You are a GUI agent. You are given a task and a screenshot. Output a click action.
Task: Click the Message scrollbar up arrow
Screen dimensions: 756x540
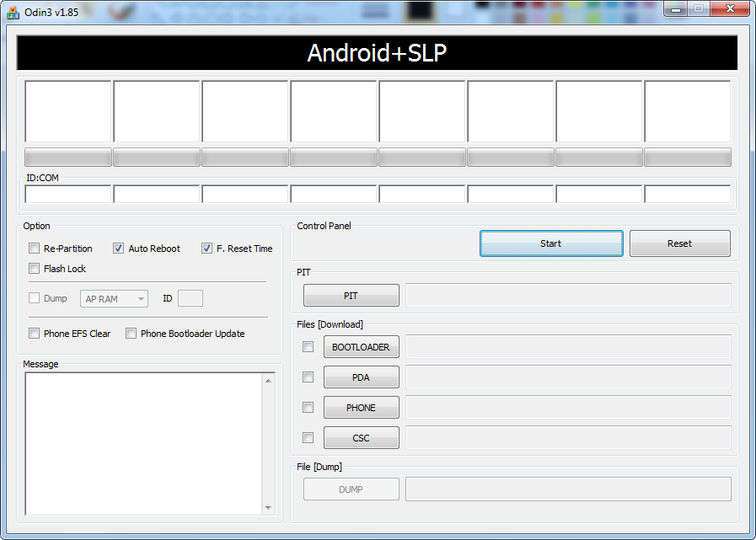(x=268, y=381)
